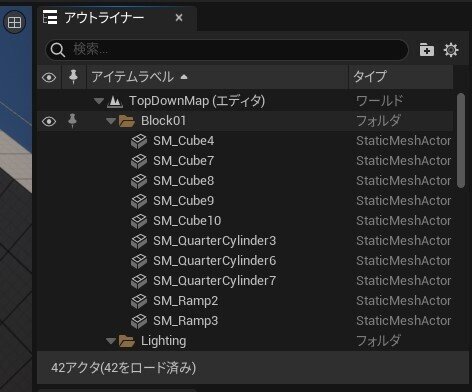The height and width of the screenshot is (392, 472).
Task: Toggle pin for Block01 folder
Action: pos(72,121)
